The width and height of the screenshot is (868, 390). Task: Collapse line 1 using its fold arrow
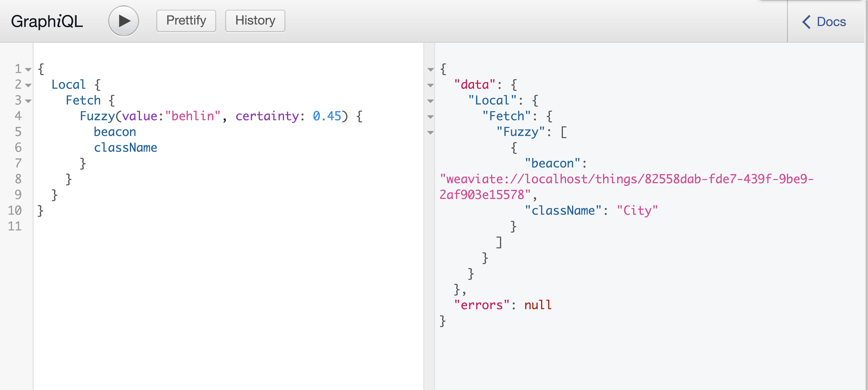tap(28, 69)
